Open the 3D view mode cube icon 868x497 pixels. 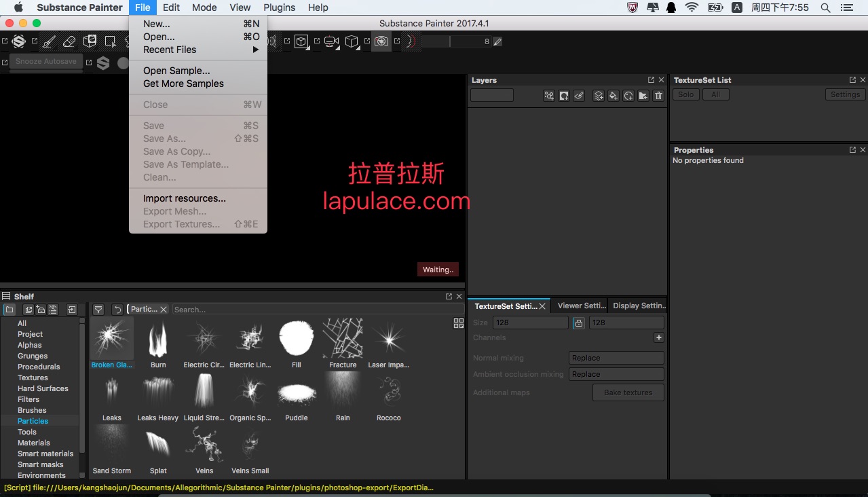(301, 41)
